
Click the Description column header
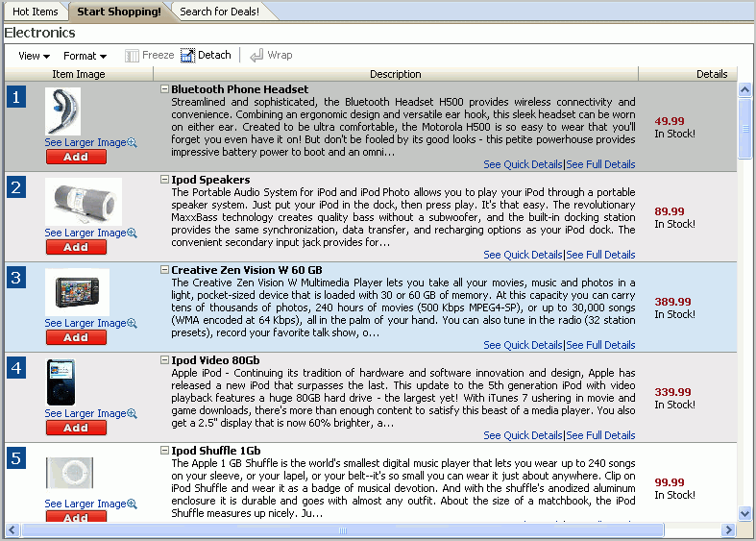(396, 74)
